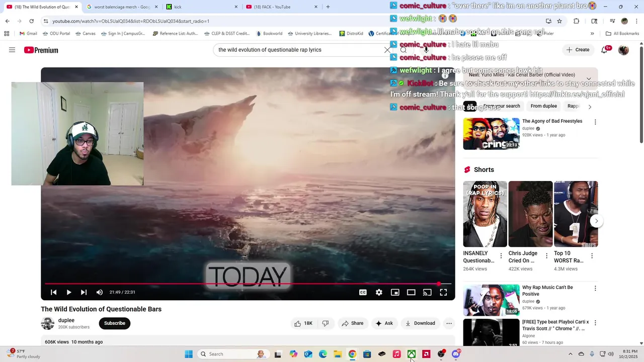The image size is (644, 362).
Task: Reload the current page
Action: coord(31,21)
